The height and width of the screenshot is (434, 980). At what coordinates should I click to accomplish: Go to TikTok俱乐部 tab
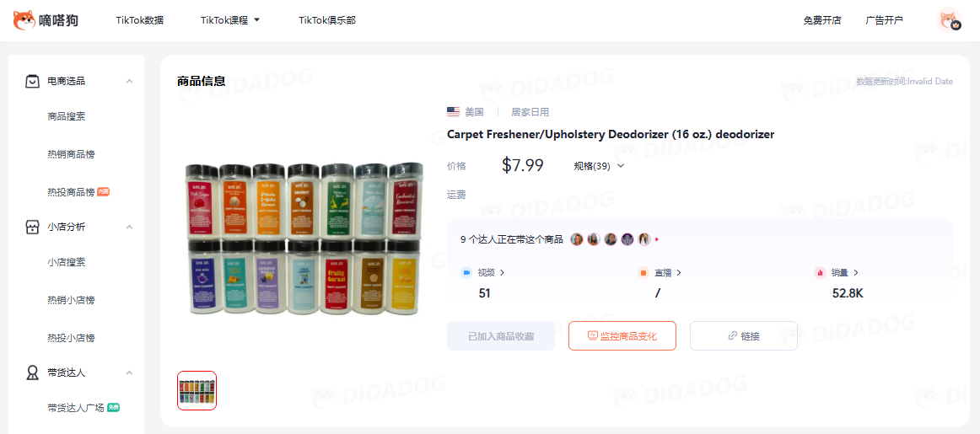pos(327,20)
